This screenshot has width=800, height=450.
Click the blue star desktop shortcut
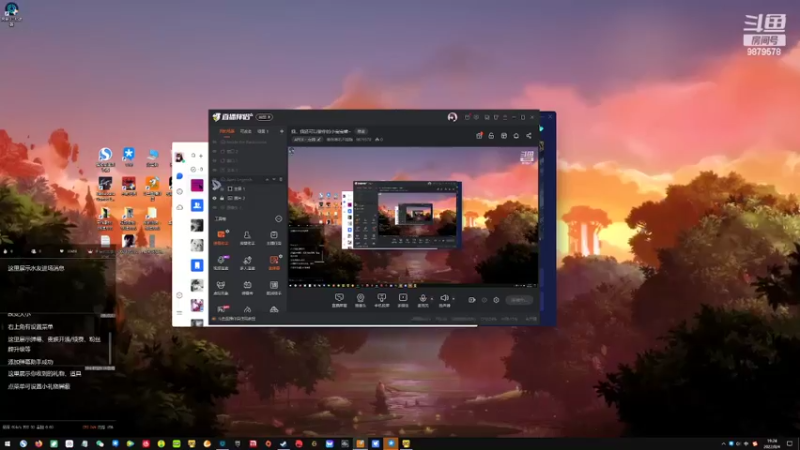tap(129, 155)
